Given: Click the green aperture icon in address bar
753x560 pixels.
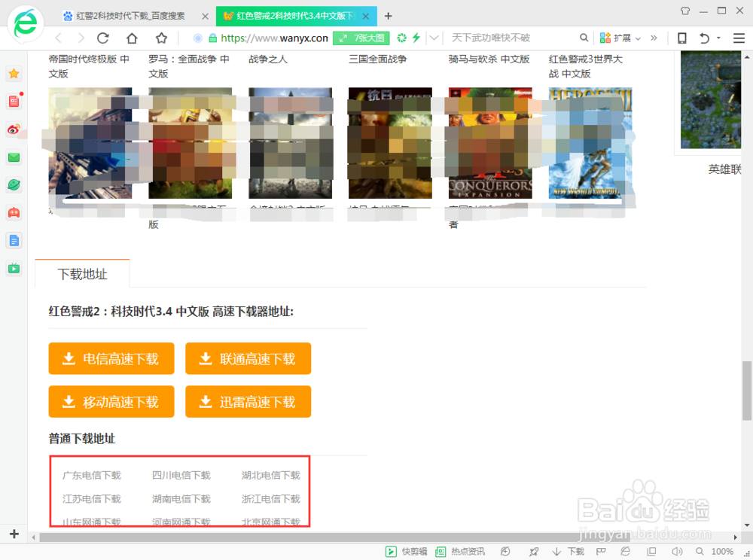Looking at the screenshot, I should click(x=402, y=38).
